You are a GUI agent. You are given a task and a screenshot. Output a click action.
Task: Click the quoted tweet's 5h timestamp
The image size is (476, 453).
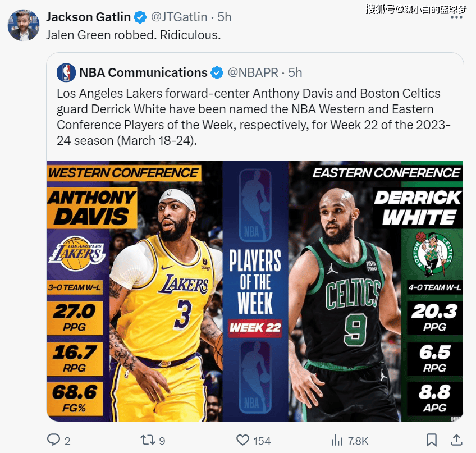[x=295, y=72]
